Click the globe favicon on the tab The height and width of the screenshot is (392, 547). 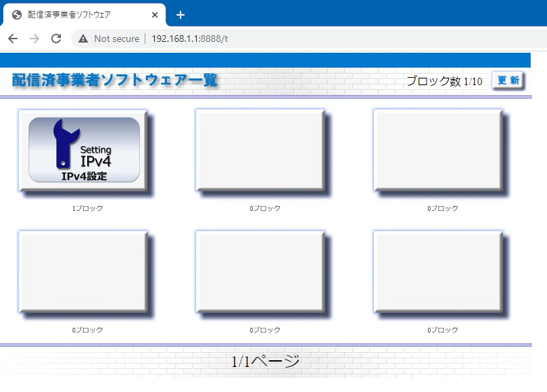17,15
